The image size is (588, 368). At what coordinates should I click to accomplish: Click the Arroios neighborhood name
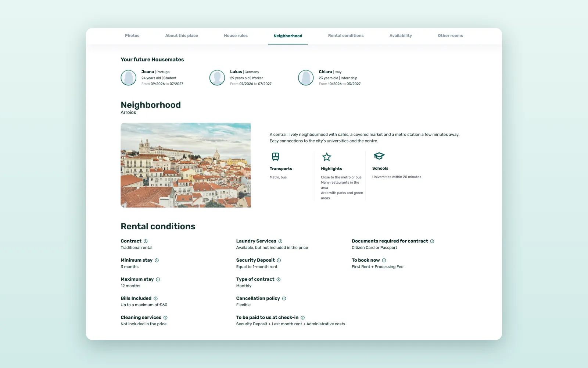(128, 113)
